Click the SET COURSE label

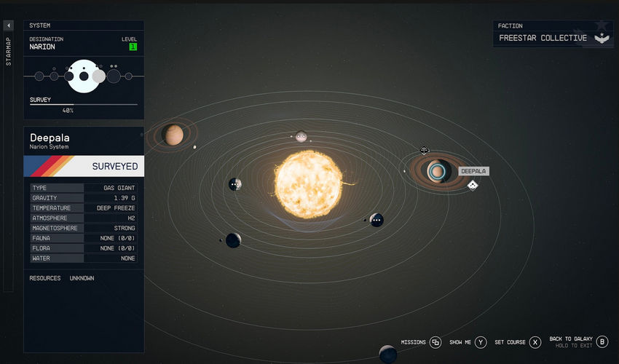click(x=510, y=342)
